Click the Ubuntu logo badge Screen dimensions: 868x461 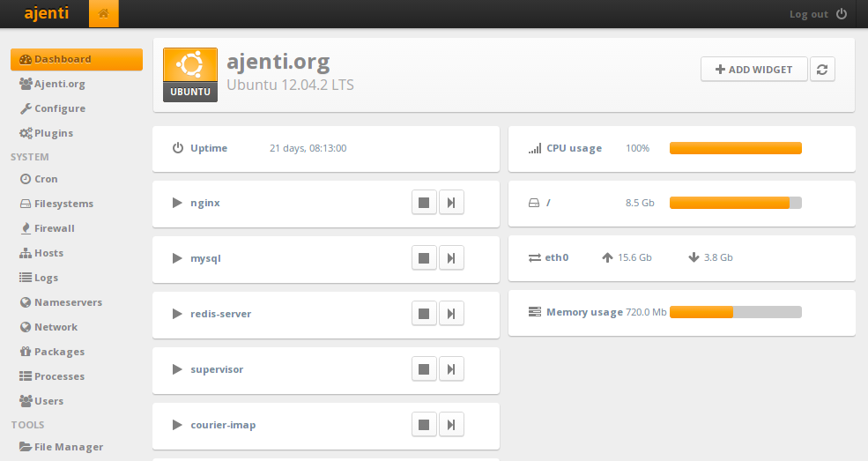190,75
